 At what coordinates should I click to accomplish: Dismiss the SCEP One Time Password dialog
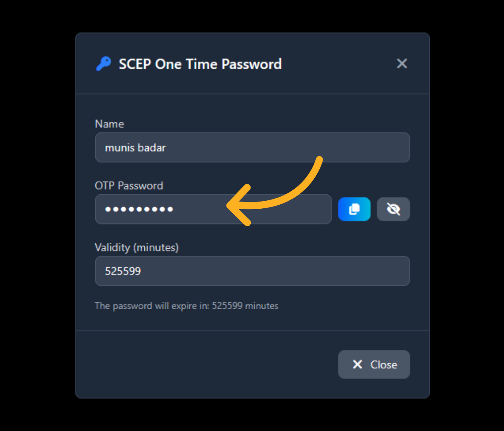click(374, 364)
